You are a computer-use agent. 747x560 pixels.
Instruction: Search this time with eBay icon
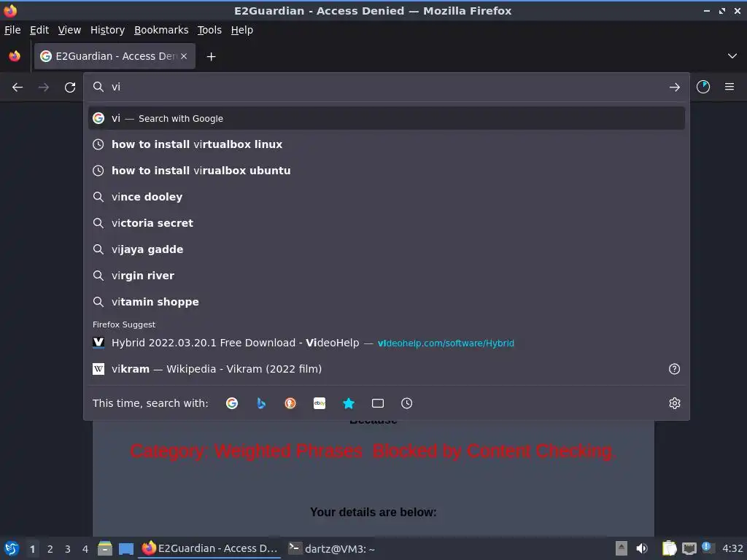click(x=320, y=403)
